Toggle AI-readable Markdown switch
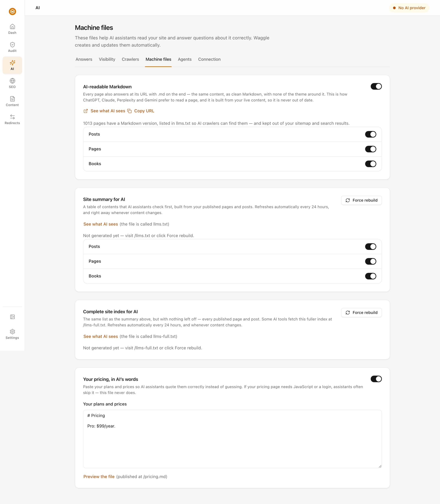This screenshot has height=504, width=440. coord(376,86)
